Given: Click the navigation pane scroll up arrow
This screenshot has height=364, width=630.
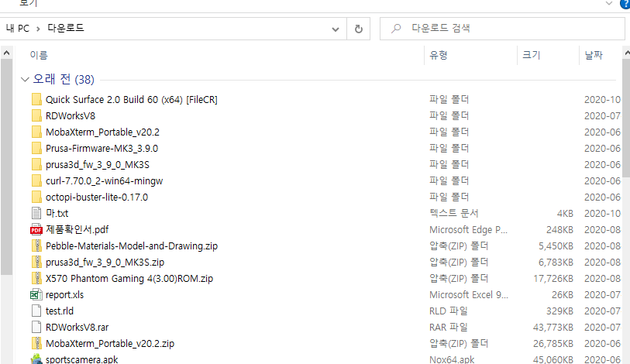Looking at the screenshot, I should [x=6, y=53].
